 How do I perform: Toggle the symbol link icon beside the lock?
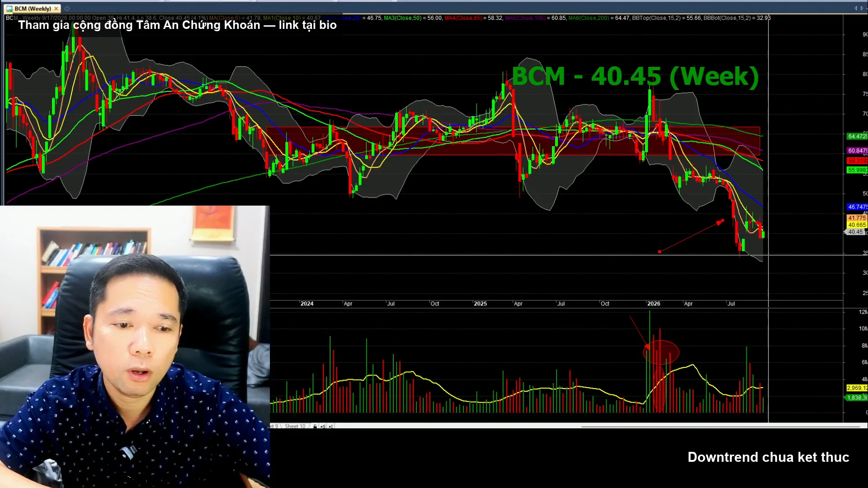(323, 426)
